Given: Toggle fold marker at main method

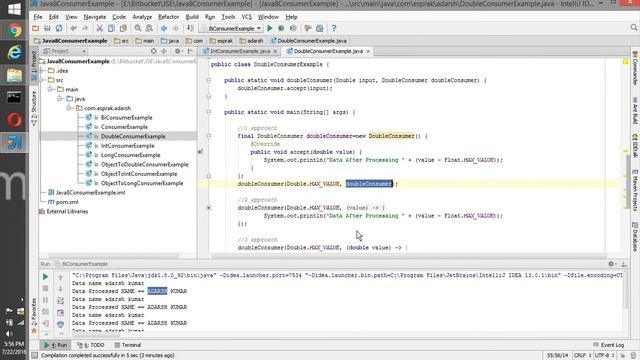Looking at the screenshot, I should [x=209, y=112].
